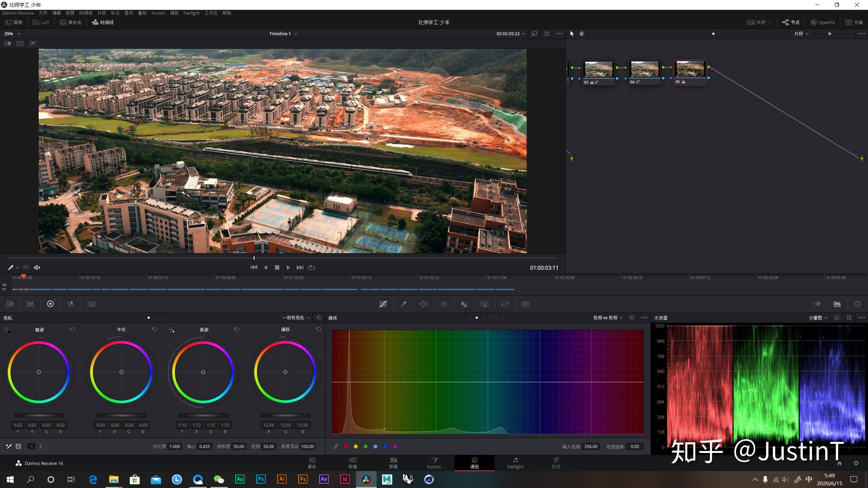
Task: Expand the viewer zoom 35% dropdown
Action: [x=12, y=34]
